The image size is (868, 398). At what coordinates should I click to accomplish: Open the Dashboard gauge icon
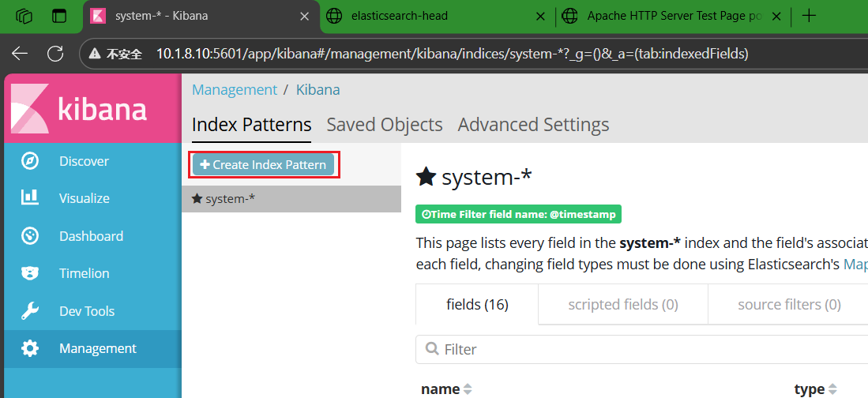[30, 236]
